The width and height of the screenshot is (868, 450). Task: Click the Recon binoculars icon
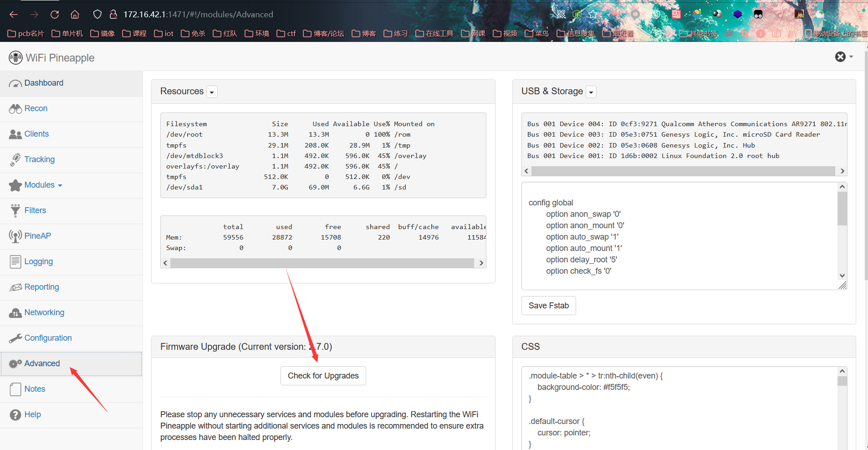[x=15, y=109]
